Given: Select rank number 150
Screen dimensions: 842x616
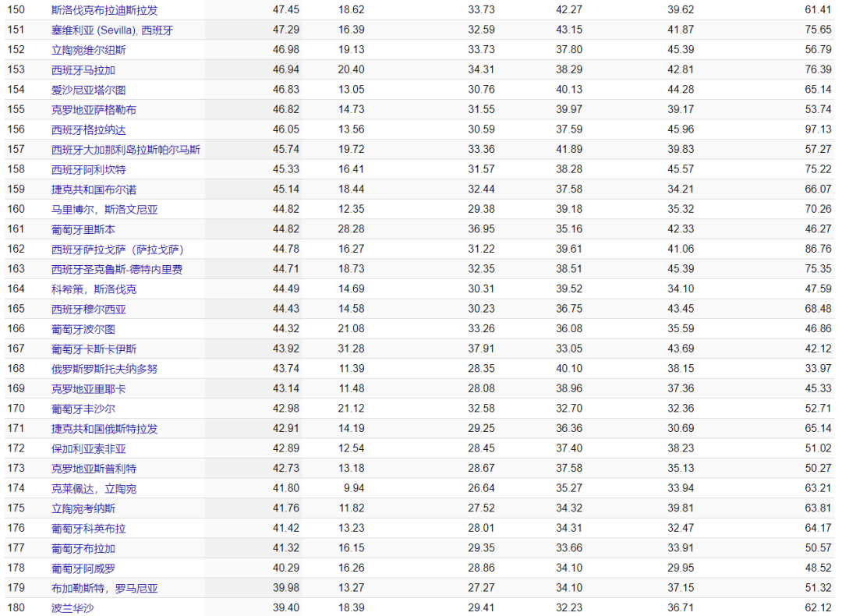Looking at the screenshot, I should (x=16, y=9).
